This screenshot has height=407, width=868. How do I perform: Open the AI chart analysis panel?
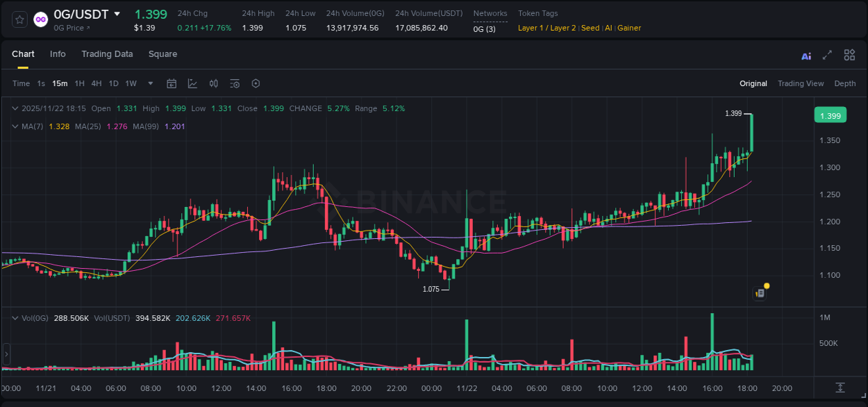tap(806, 55)
